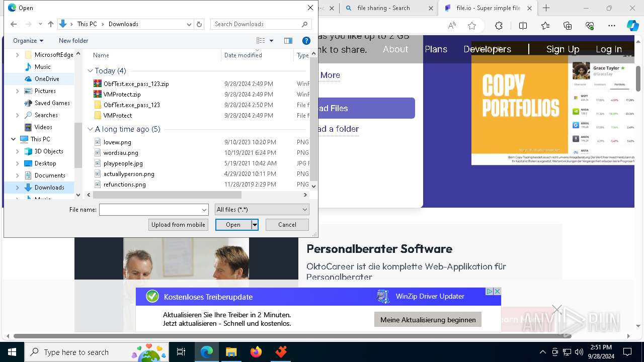The width and height of the screenshot is (644, 362).
Task: Open Edge Browser essentials icon
Action: pyautogui.click(x=590, y=26)
